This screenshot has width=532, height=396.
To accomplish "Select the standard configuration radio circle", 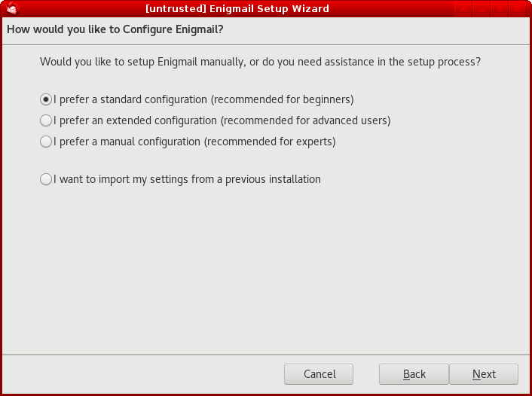I will click(46, 99).
